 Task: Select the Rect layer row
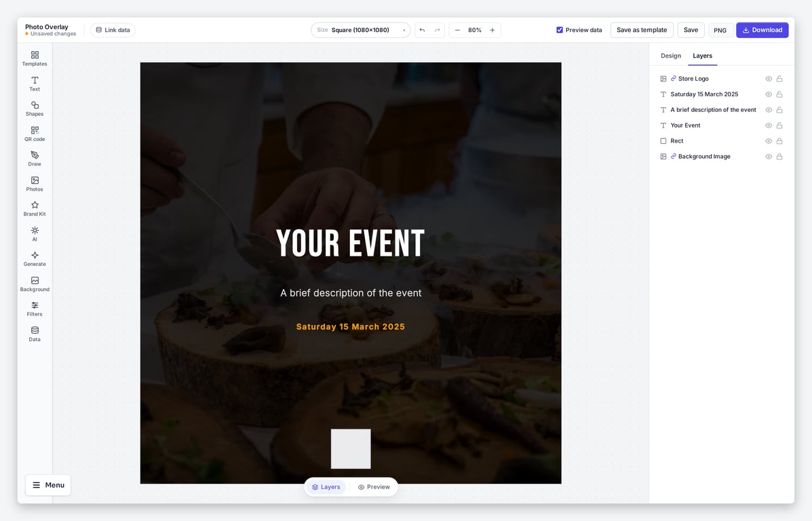(721, 141)
